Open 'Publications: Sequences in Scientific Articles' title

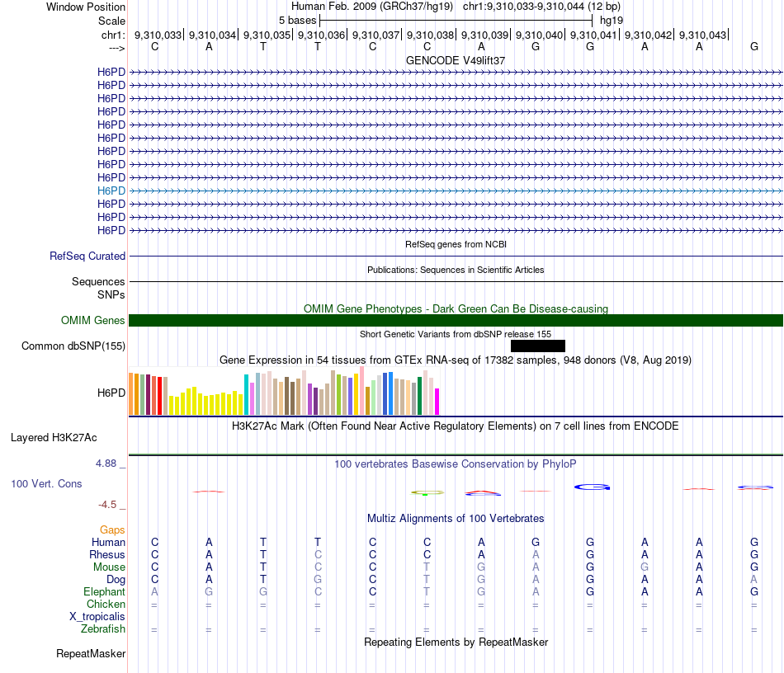click(x=456, y=270)
